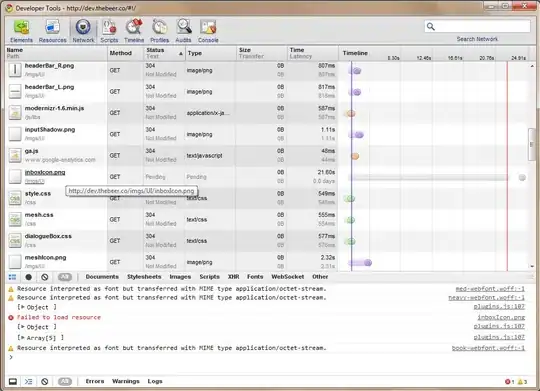Select headerBar_R.png request row icon
Screen dimensions: 540x391
coord(15,70)
